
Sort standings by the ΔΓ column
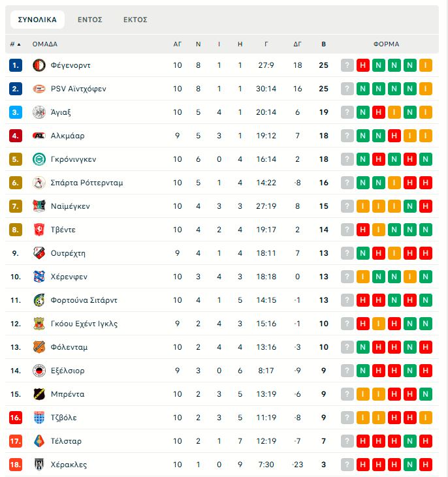click(x=298, y=44)
